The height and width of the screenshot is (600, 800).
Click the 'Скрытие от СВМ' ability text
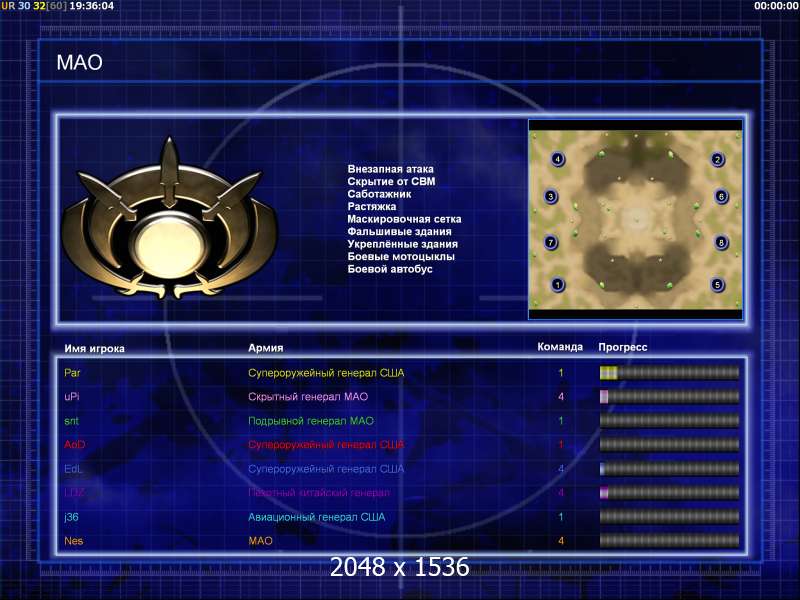[391, 182]
